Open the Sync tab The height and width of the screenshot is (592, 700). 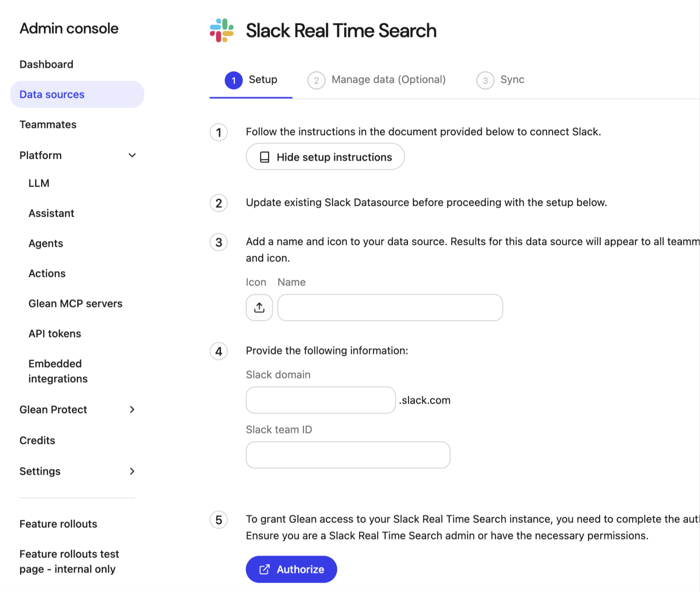(x=512, y=80)
